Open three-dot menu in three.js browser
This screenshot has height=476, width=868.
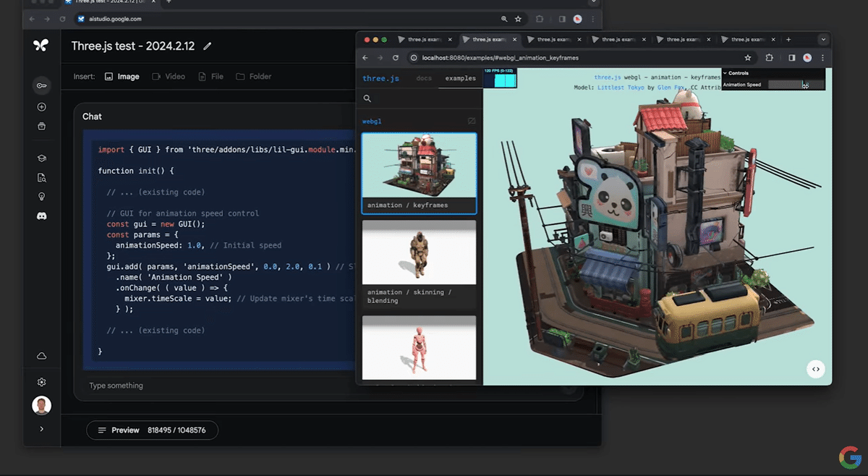pos(822,58)
